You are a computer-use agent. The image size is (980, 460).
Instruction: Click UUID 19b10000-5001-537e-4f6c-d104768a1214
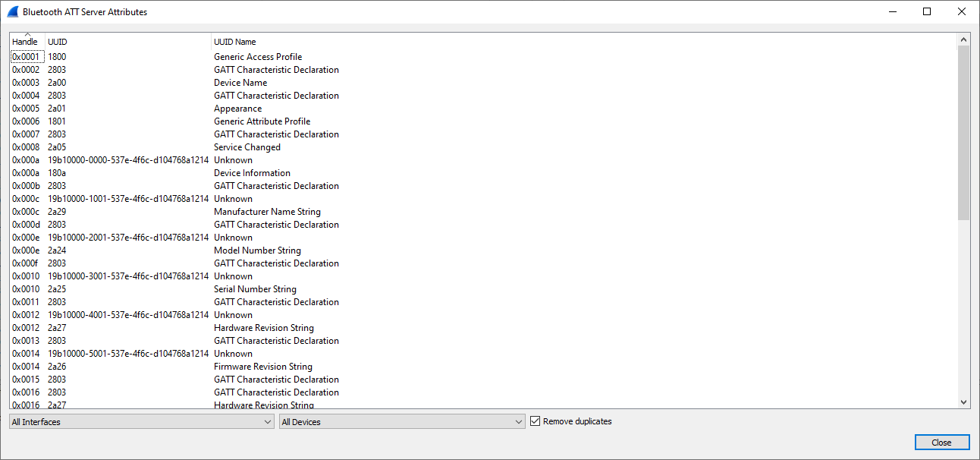[x=128, y=354]
